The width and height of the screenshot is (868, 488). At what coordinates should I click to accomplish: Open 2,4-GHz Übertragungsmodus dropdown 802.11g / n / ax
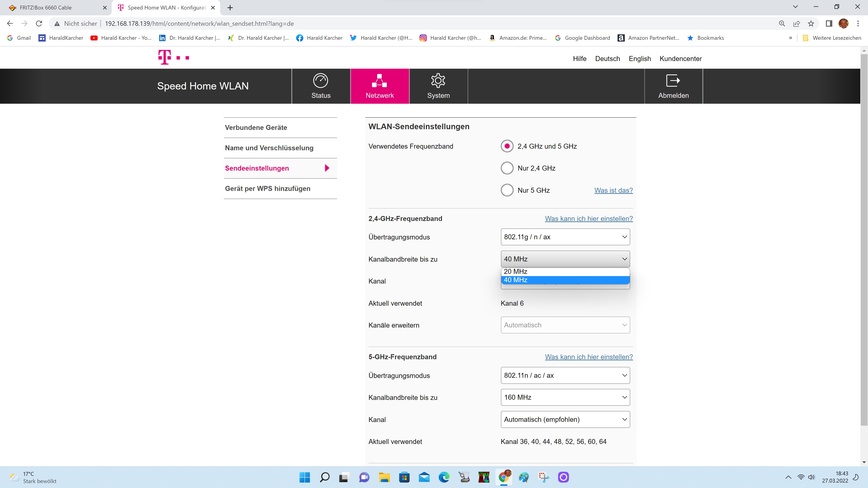tap(565, 237)
